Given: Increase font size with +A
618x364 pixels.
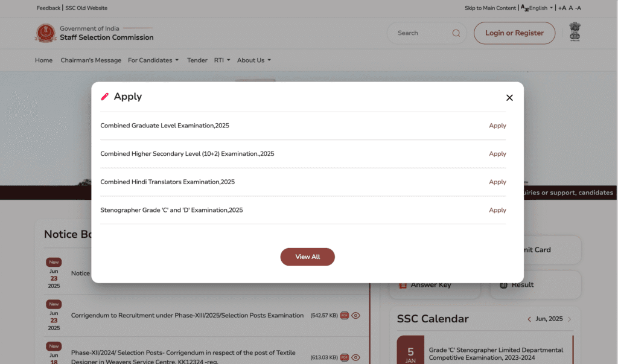Looking at the screenshot, I should pyautogui.click(x=562, y=8).
